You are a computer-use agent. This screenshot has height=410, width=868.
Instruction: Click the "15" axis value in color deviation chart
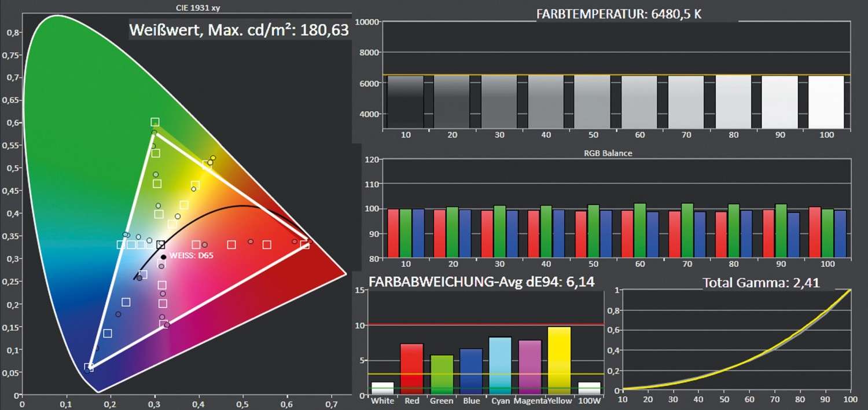coord(359,290)
